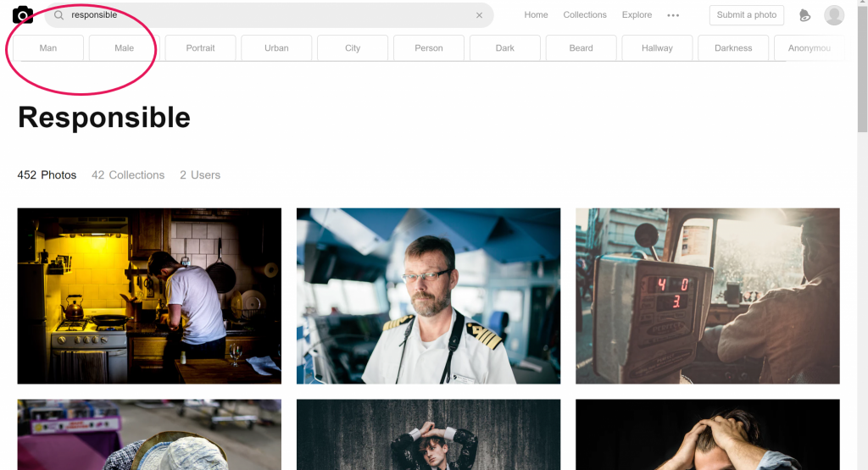Switch to the 2 Users tab

pos(200,175)
